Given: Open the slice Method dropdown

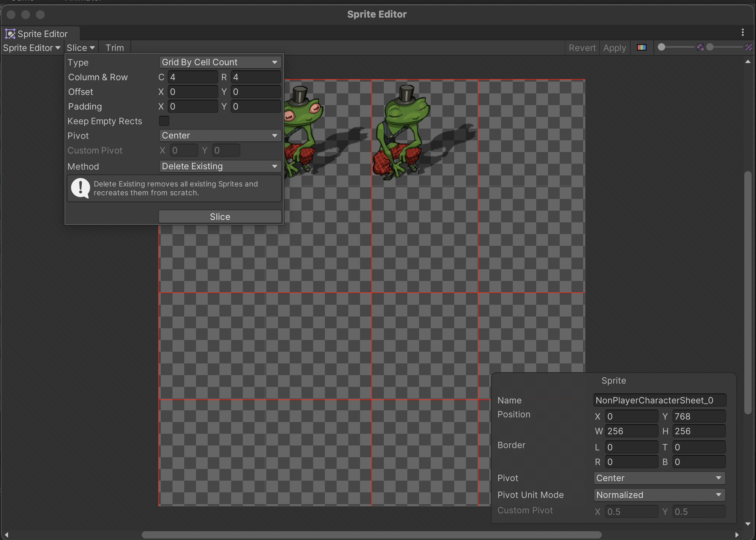Looking at the screenshot, I should pos(220,166).
